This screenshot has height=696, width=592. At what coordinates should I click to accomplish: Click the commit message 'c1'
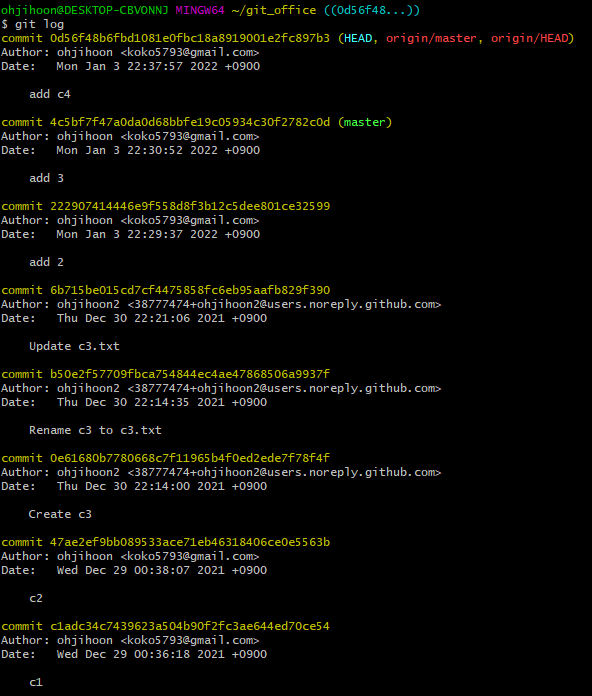[36, 682]
